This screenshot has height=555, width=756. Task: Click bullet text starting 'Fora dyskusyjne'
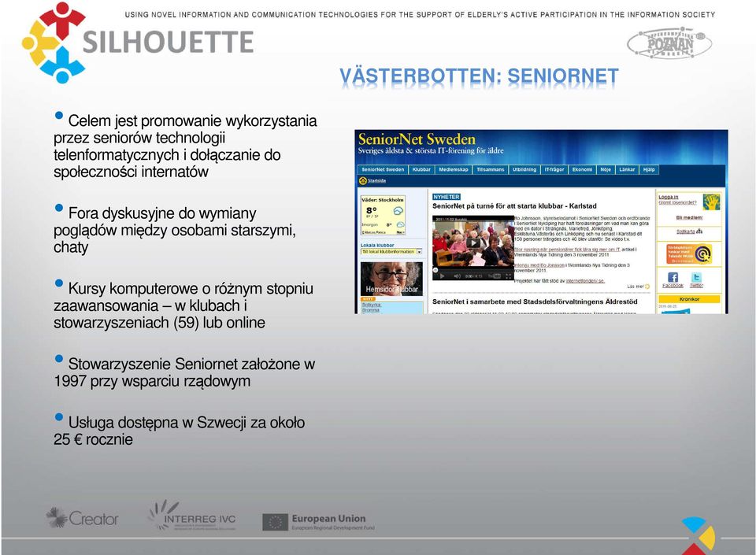click(175, 231)
